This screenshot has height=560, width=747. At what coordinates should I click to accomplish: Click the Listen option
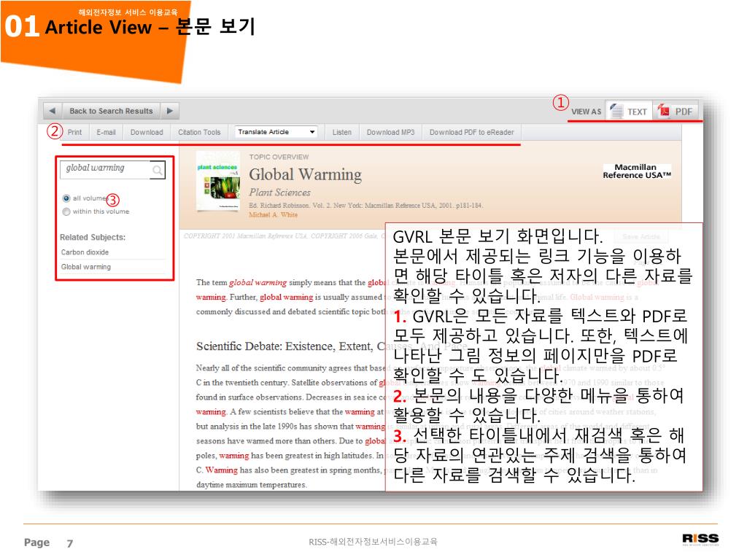coord(342,133)
